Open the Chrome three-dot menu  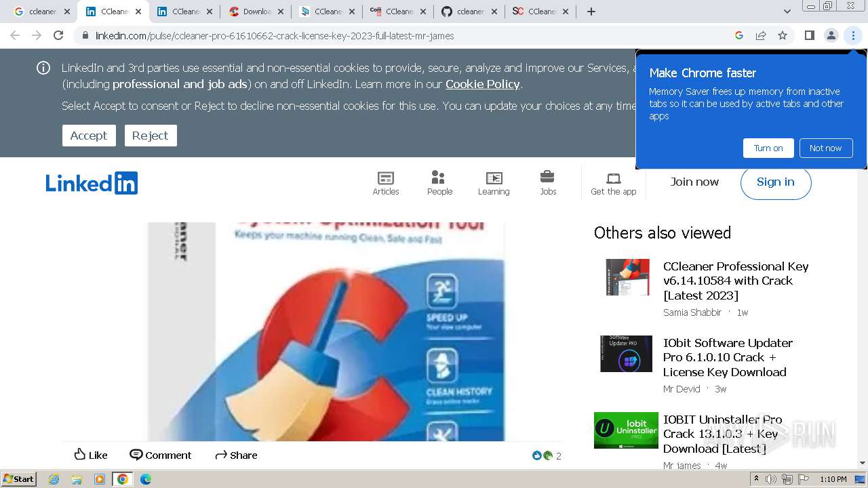click(x=853, y=35)
